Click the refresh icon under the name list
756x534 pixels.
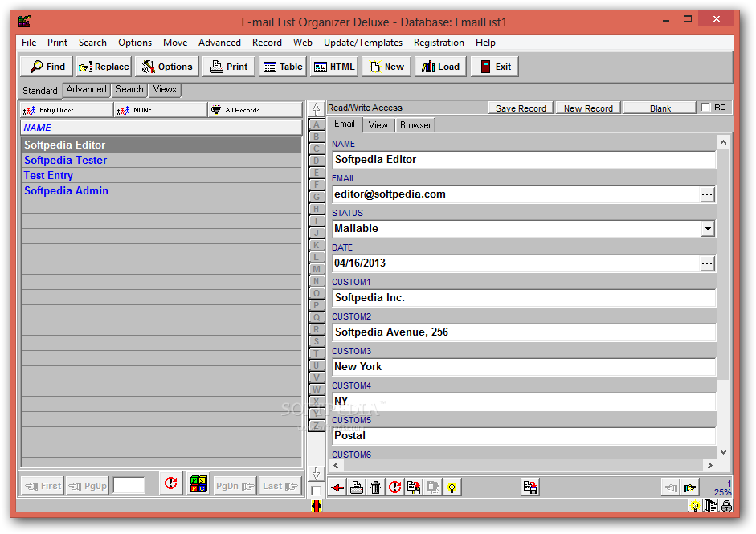[x=170, y=483]
